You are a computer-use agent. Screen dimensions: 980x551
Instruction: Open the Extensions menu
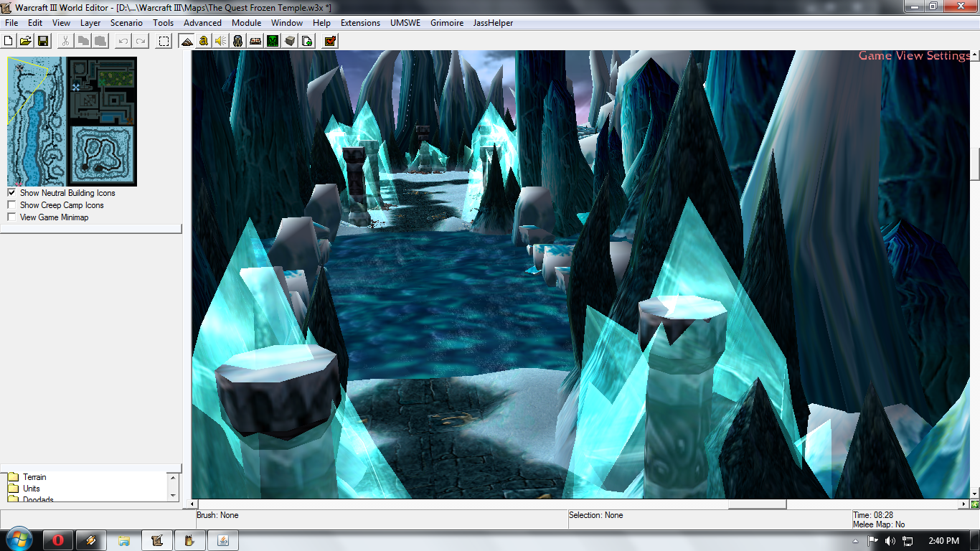coord(360,23)
